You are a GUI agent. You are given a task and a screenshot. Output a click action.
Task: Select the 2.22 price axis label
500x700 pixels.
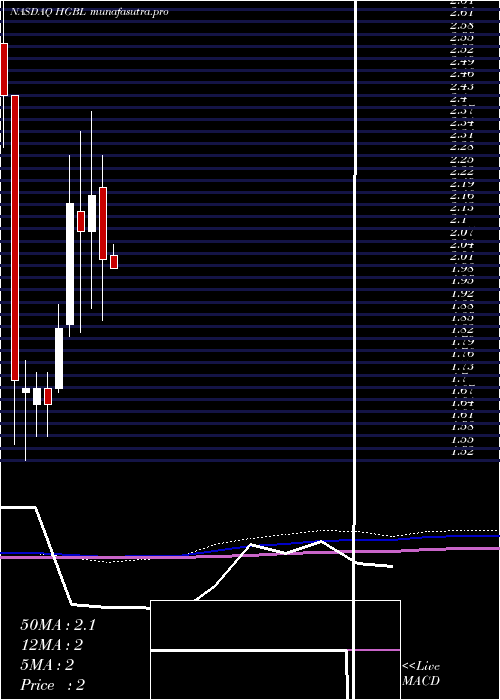462,171
